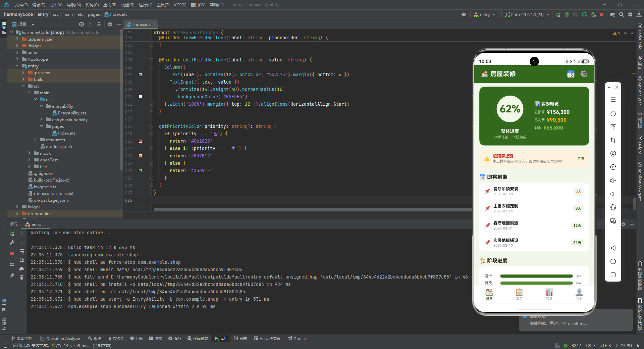644x349 pixels.
Task: Clear run console with trash icon
Action: (x=22, y=278)
